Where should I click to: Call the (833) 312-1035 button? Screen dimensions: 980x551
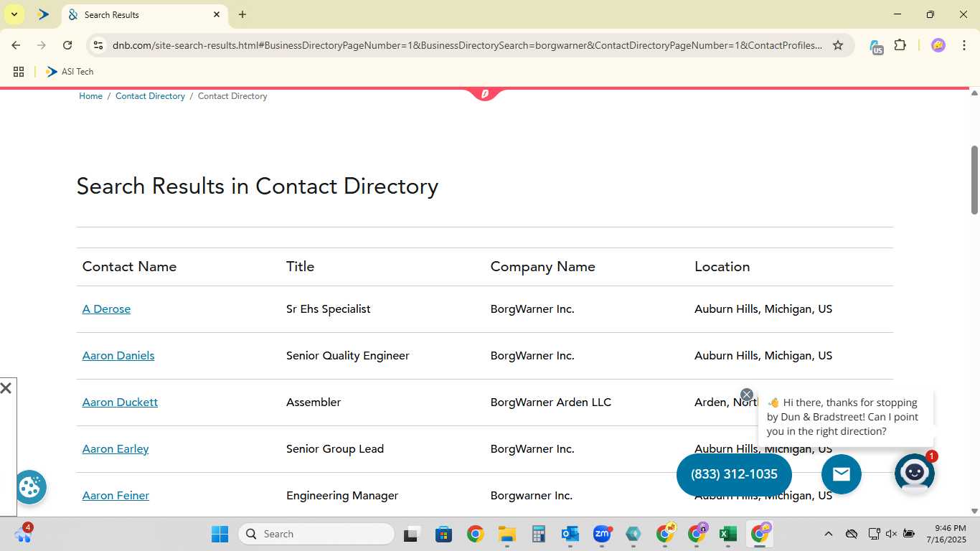click(x=734, y=474)
